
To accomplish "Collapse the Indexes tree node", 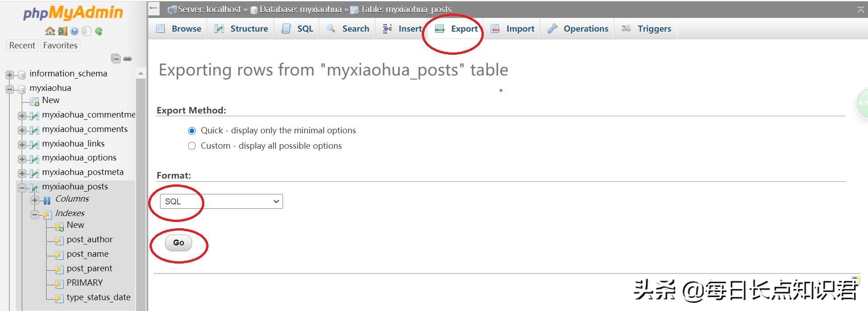I will tap(35, 214).
